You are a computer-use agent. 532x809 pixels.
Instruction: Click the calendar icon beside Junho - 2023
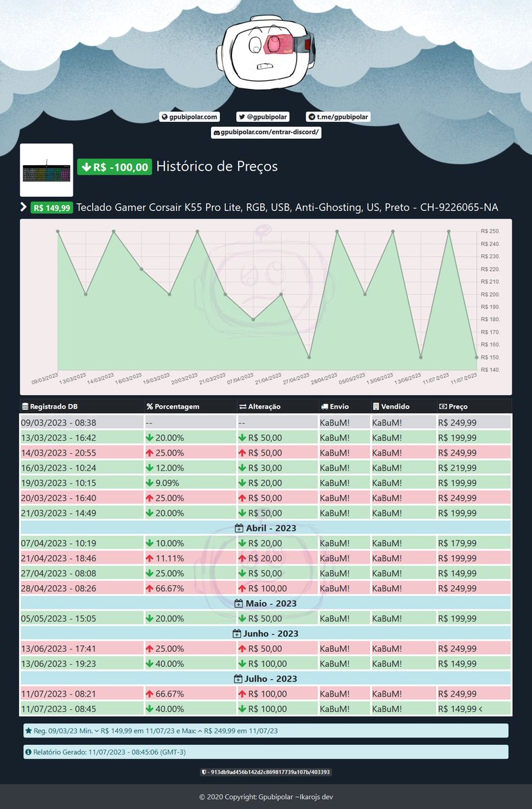[x=237, y=634]
